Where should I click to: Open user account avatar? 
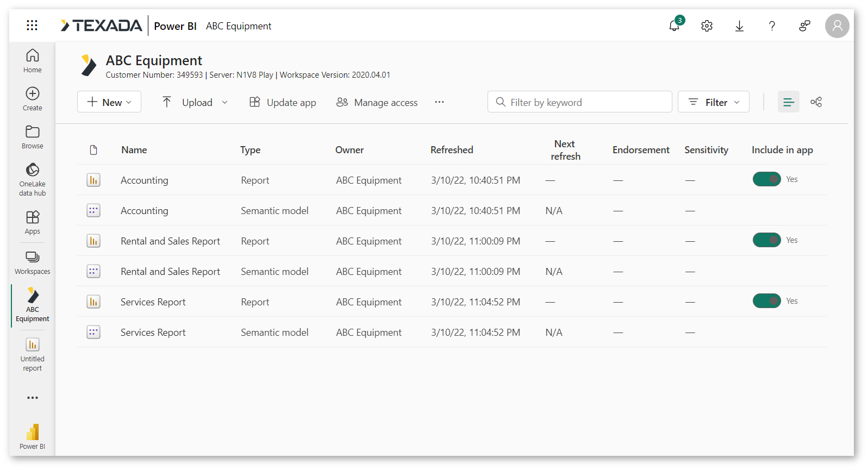(x=837, y=26)
